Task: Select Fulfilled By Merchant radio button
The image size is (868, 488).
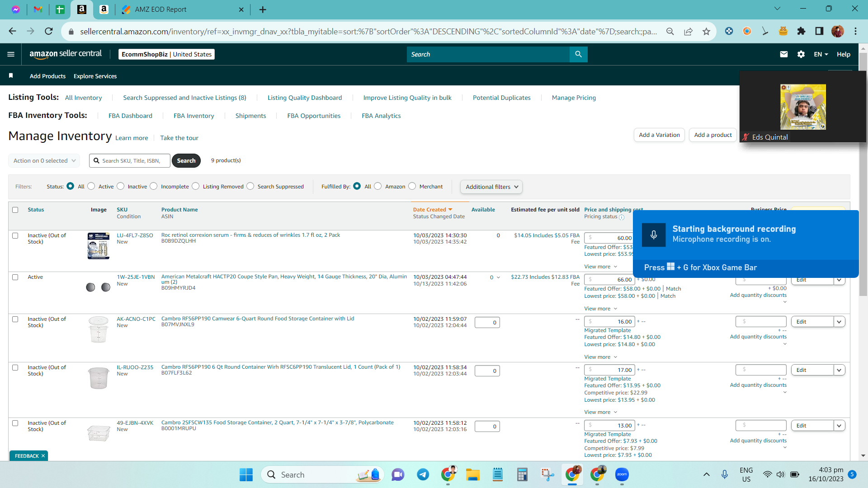Action: 412,186
